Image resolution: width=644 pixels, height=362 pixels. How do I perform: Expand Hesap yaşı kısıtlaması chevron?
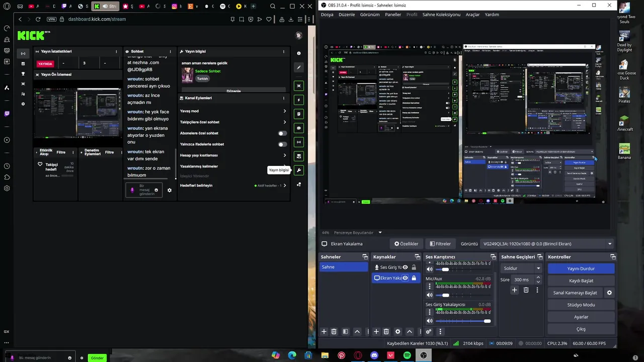(285, 155)
